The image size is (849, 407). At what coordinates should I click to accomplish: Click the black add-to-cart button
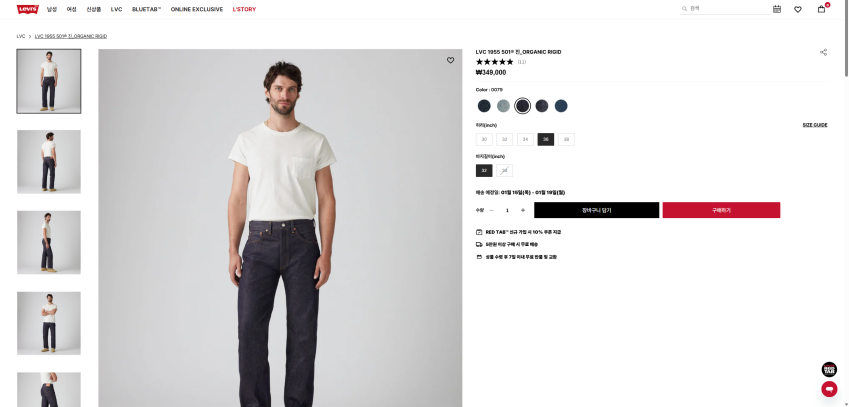(x=597, y=210)
